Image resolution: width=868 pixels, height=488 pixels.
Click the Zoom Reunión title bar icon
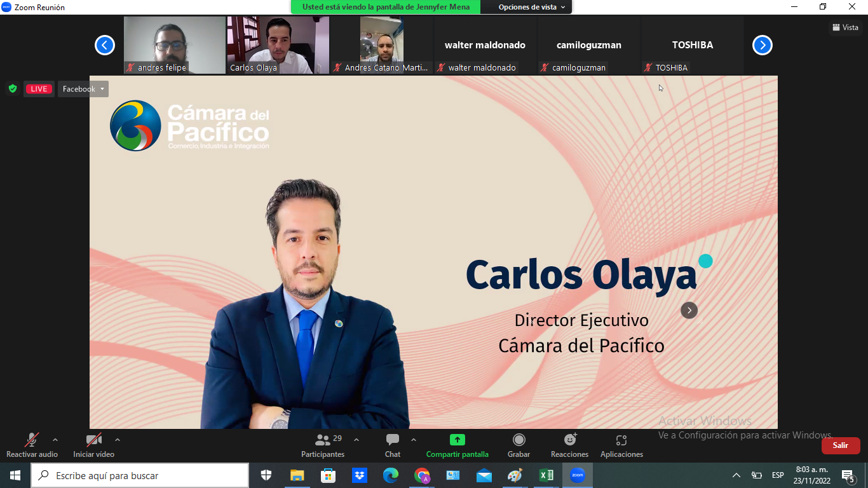click(x=6, y=7)
